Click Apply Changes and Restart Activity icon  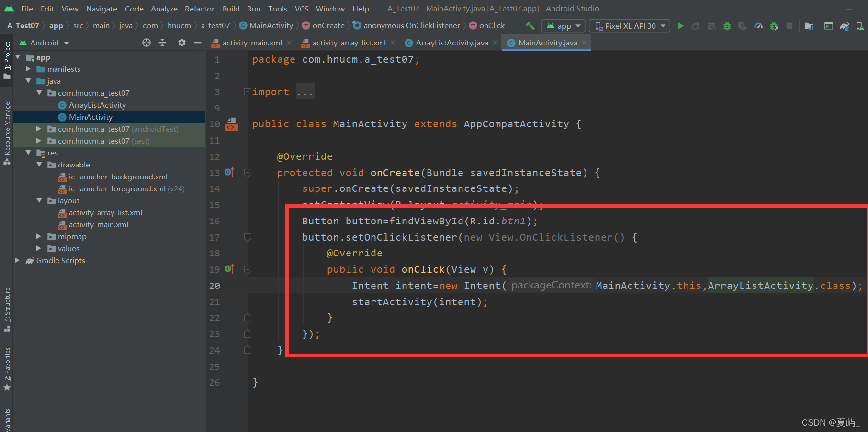click(696, 26)
